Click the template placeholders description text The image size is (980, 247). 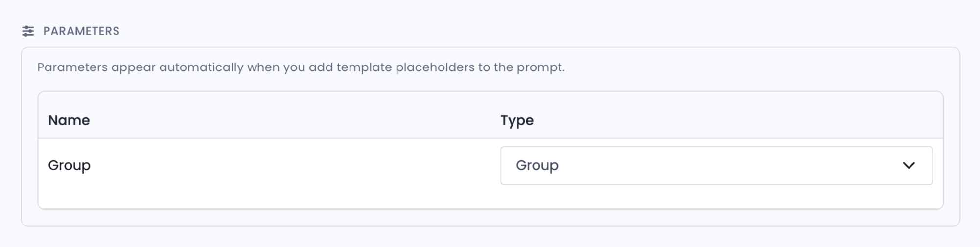tap(301, 67)
